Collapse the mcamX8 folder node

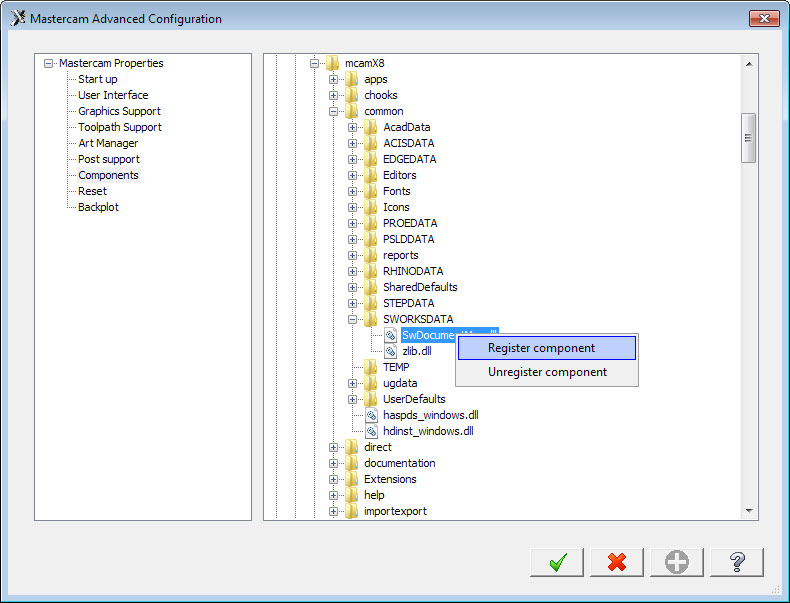(x=314, y=63)
